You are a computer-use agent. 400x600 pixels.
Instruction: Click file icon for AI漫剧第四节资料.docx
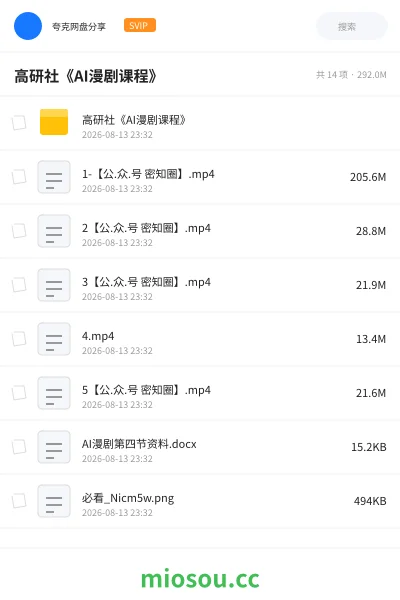54,447
